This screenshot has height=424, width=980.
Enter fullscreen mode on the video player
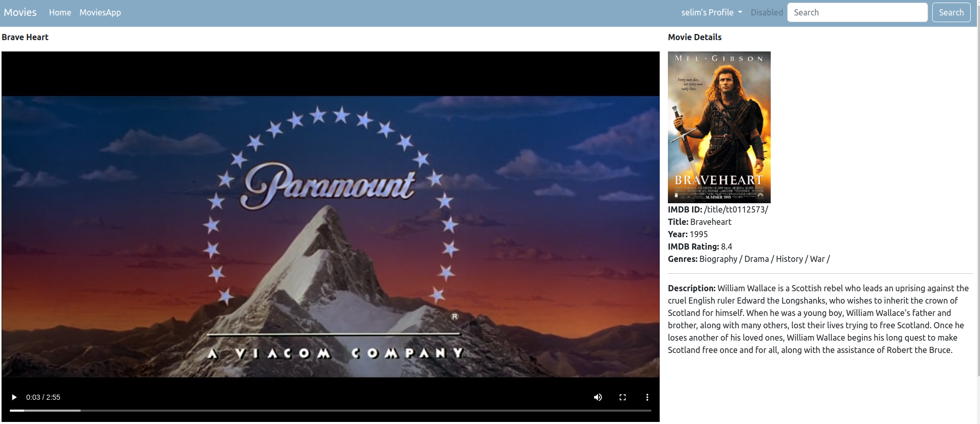coord(623,397)
